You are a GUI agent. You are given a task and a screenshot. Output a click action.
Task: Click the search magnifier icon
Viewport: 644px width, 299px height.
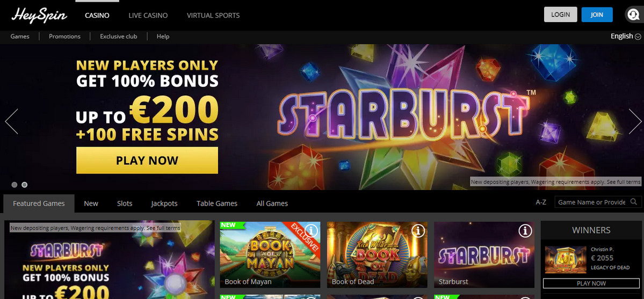point(634,202)
